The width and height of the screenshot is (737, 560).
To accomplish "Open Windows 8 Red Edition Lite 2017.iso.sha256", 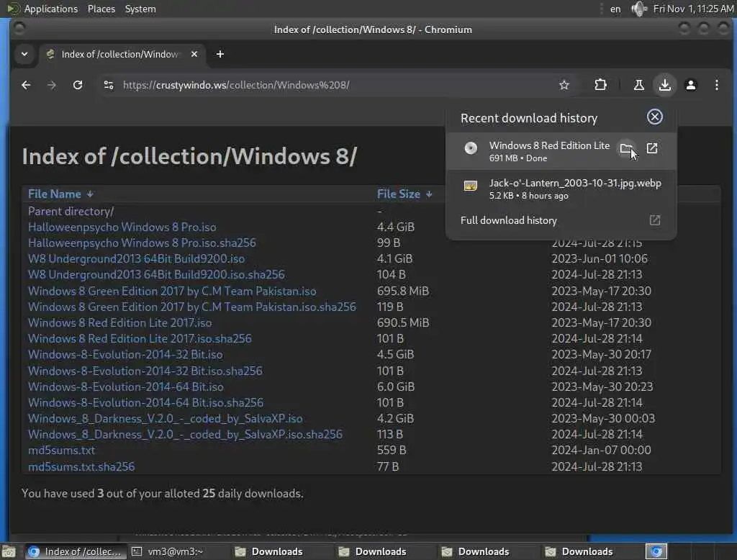I will tap(140, 338).
